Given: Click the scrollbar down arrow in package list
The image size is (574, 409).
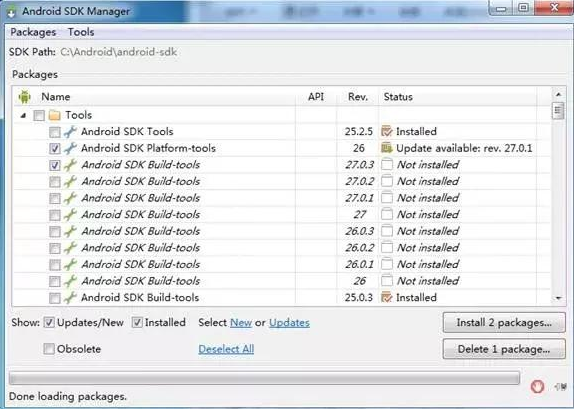Looking at the screenshot, I should click(558, 298).
